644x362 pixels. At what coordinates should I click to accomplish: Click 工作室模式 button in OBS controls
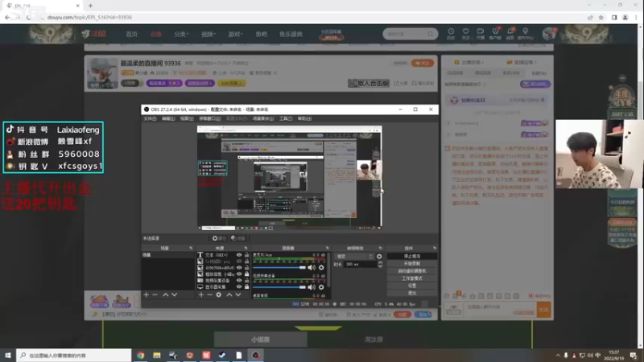(x=412, y=278)
